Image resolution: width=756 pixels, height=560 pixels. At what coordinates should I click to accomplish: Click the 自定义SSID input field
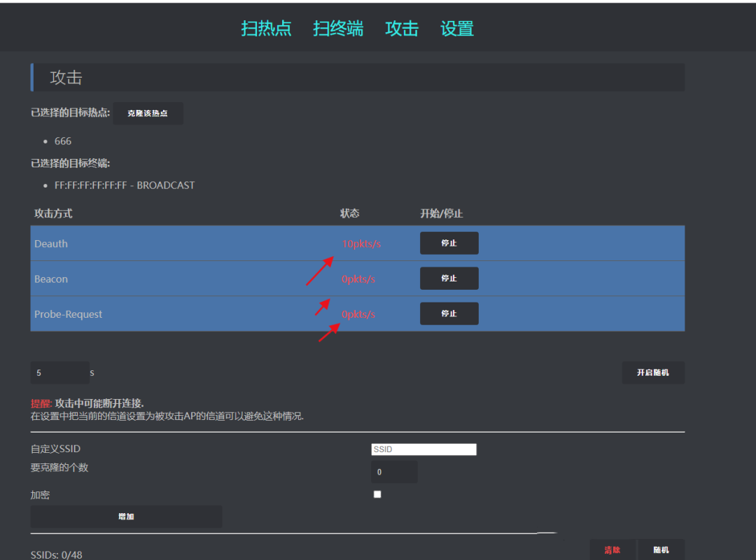point(423,449)
